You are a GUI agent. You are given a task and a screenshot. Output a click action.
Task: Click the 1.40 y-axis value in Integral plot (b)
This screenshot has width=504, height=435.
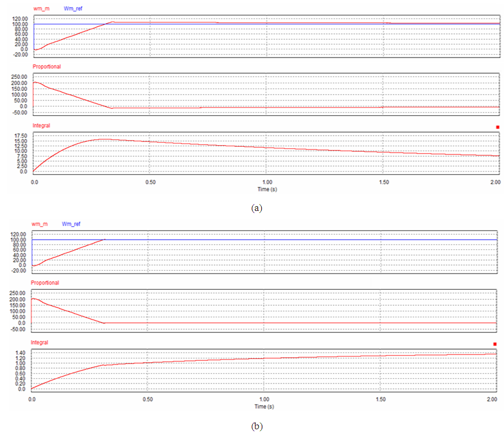click(20, 352)
